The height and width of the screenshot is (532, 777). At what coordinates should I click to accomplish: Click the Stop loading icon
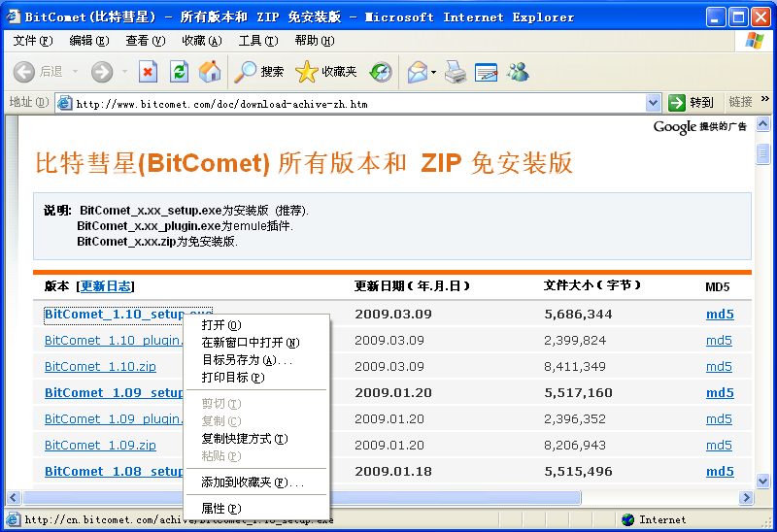pyautogui.click(x=148, y=72)
